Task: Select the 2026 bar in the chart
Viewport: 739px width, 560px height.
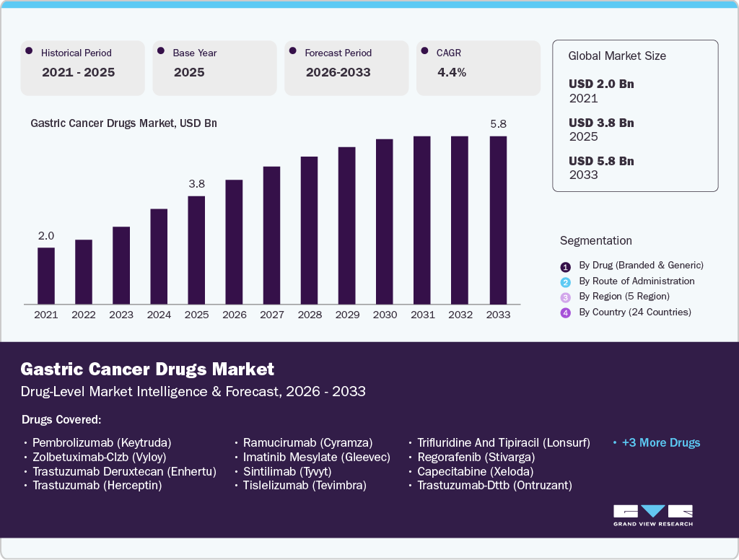Action: [235, 242]
